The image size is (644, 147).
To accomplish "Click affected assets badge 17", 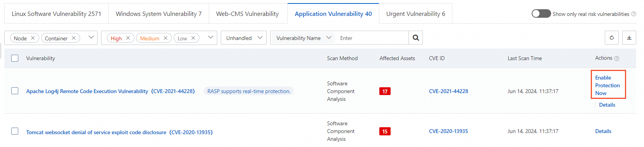I will tap(385, 91).
